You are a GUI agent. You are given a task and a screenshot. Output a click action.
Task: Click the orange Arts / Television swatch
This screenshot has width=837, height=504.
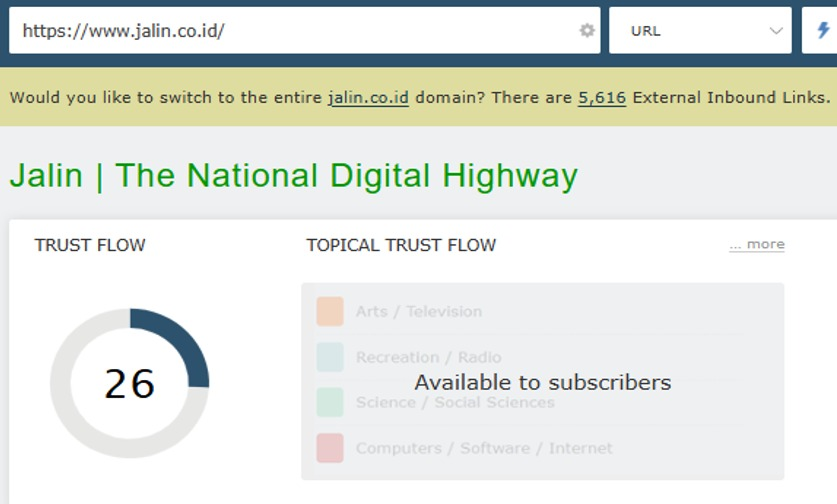(330, 311)
